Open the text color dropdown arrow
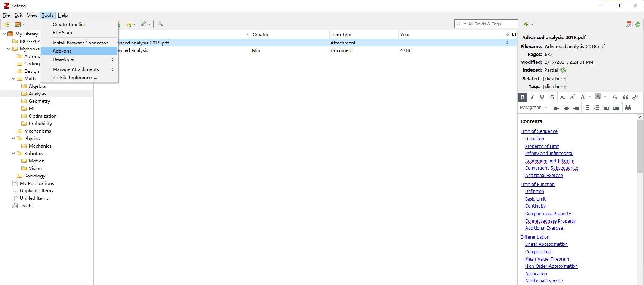This screenshot has width=644, height=285. pos(590,97)
